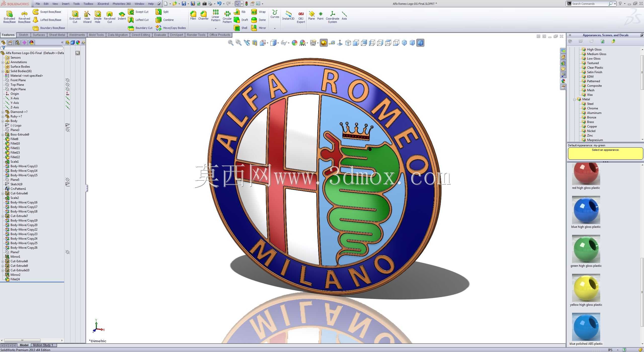Click the Instant3D tool
The height and width of the screenshot is (352, 644).
point(288,15)
